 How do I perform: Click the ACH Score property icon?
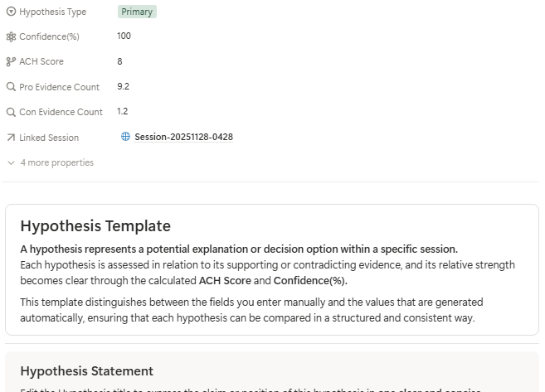point(11,62)
